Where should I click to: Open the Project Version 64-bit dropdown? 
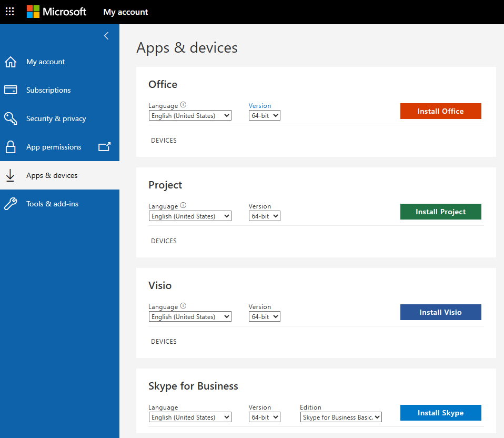[265, 216]
